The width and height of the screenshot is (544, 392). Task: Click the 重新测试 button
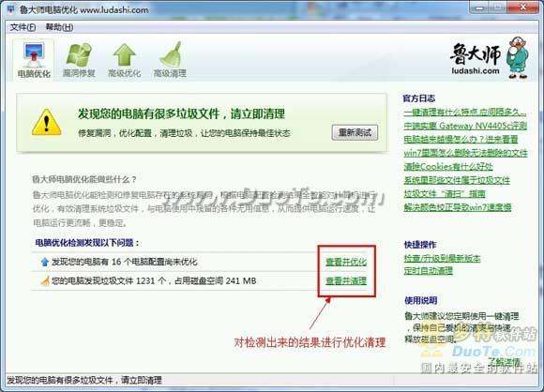[355, 132]
